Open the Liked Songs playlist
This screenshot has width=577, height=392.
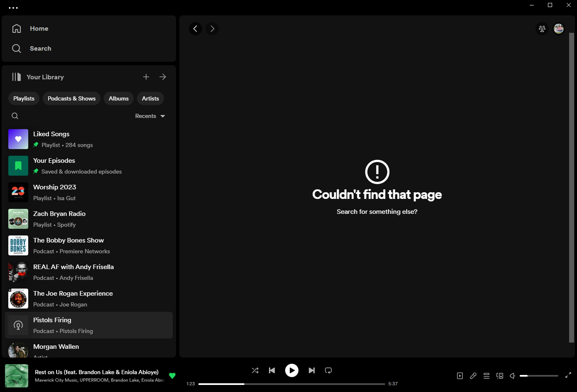coord(89,139)
